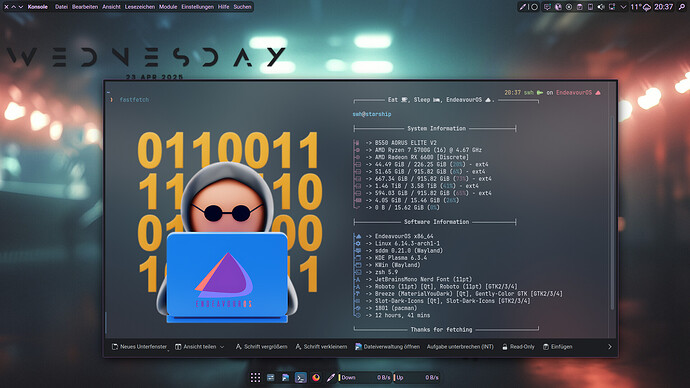Open the Lesezeichen menu
Screen dimensions: 690x388
point(139,7)
